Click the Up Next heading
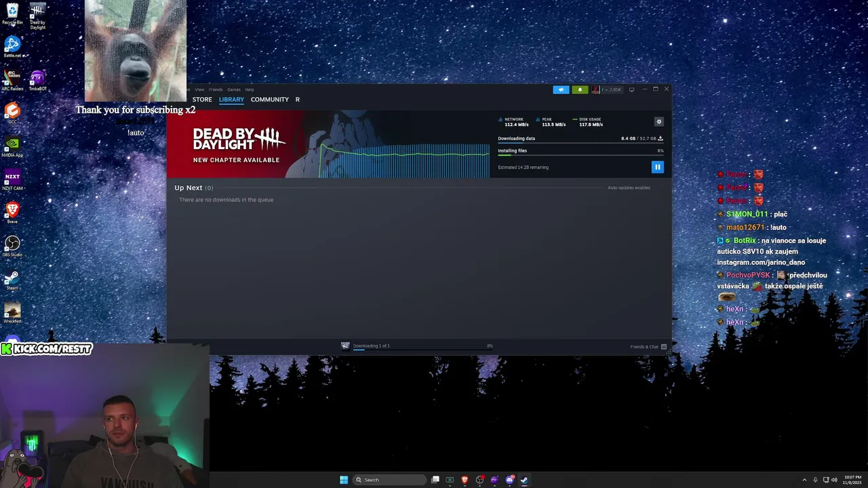 click(x=189, y=188)
